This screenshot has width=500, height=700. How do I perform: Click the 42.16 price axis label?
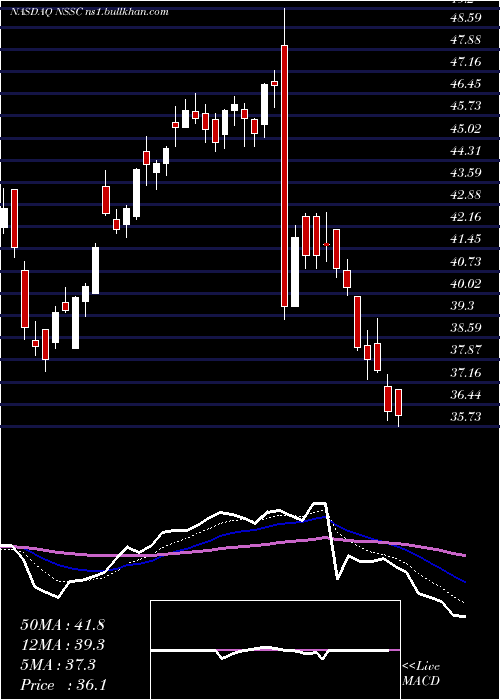pyautogui.click(x=466, y=217)
